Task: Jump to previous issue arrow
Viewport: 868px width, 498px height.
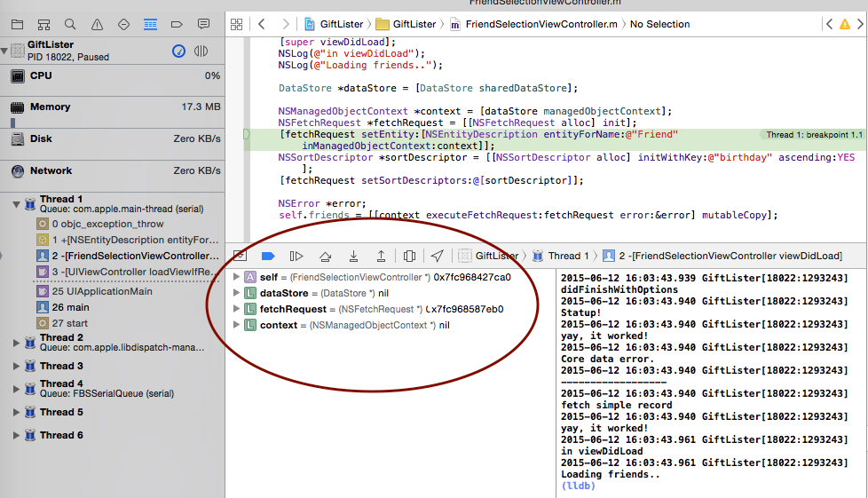Action: (x=829, y=24)
